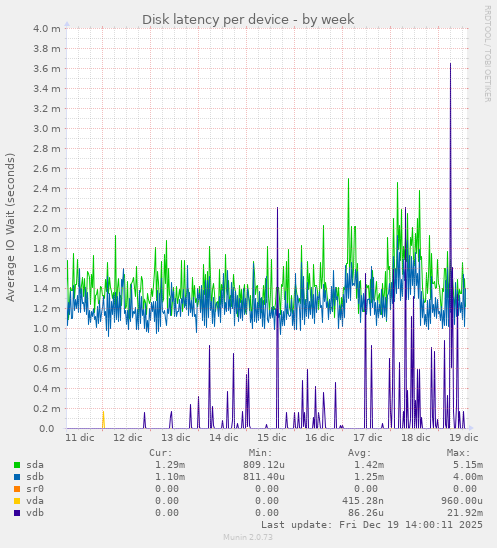The width and height of the screenshot is (497, 548).
Task: Click the 'Last update' timestamp line
Action: [372, 525]
